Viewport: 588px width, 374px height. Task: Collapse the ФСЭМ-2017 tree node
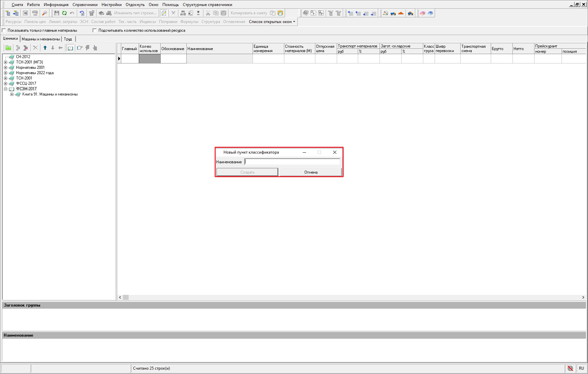[x=5, y=89]
